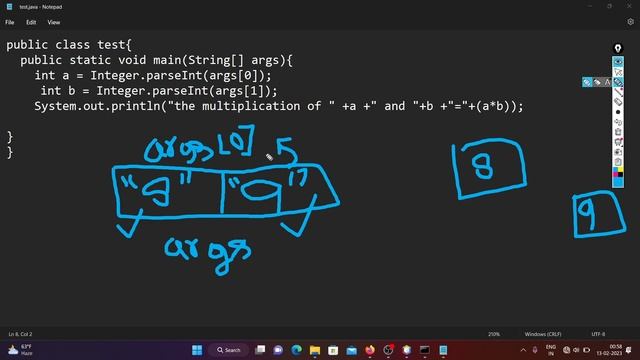The image size is (640, 360).
Task: Click the lightbulb logo atop drawing toolbar
Action: pyautogui.click(x=618, y=49)
